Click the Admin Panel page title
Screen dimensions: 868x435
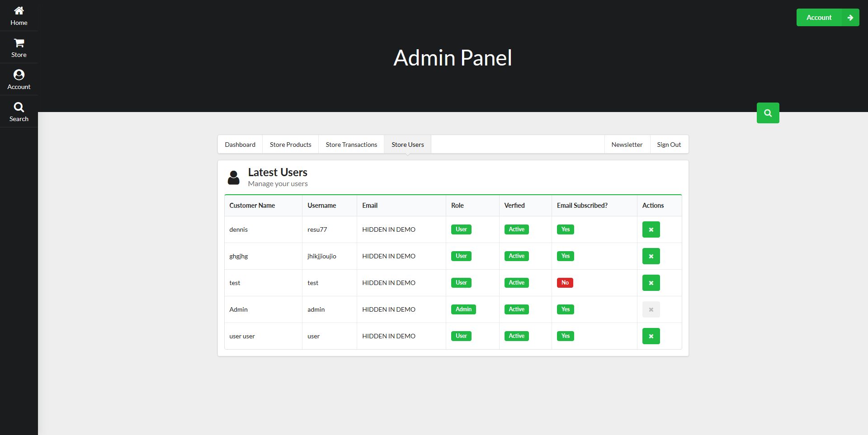click(x=453, y=58)
